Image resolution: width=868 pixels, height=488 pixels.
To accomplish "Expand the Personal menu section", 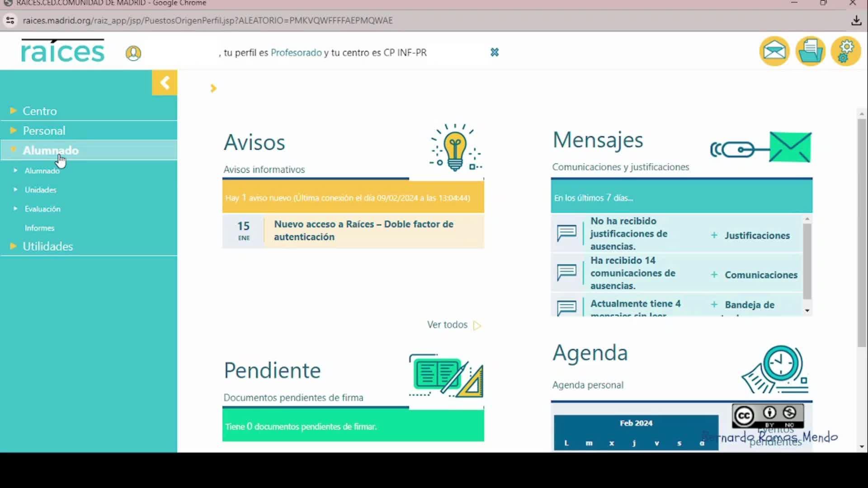I will point(44,131).
